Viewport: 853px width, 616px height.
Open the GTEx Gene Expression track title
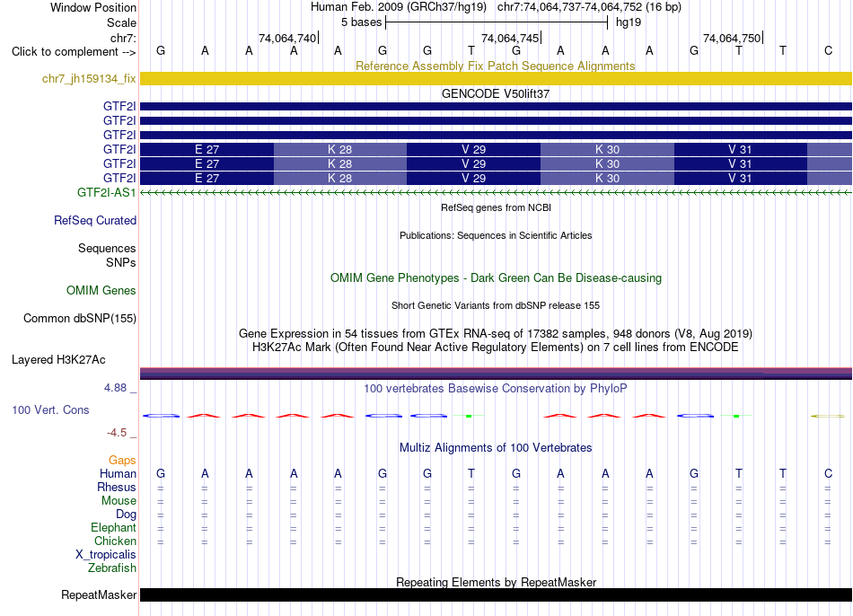tap(496, 333)
